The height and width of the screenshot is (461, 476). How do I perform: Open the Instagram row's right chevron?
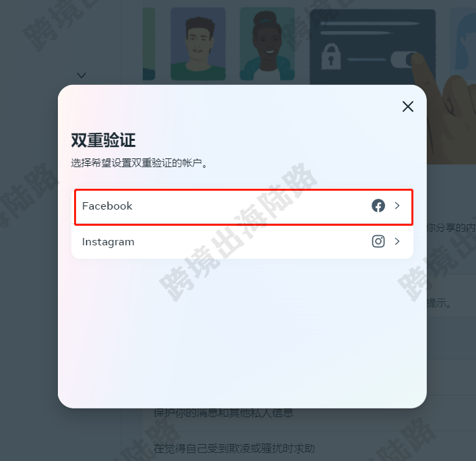397,241
